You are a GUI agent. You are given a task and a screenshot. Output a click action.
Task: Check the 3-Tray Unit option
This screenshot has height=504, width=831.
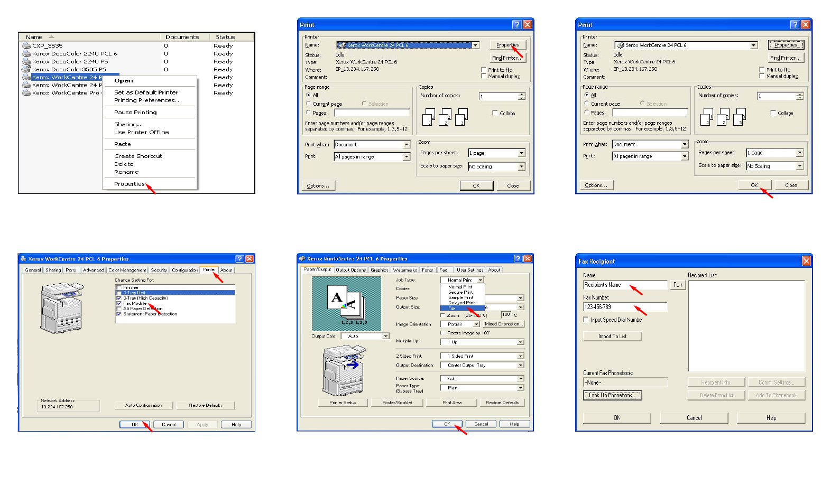pyautogui.click(x=119, y=293)
